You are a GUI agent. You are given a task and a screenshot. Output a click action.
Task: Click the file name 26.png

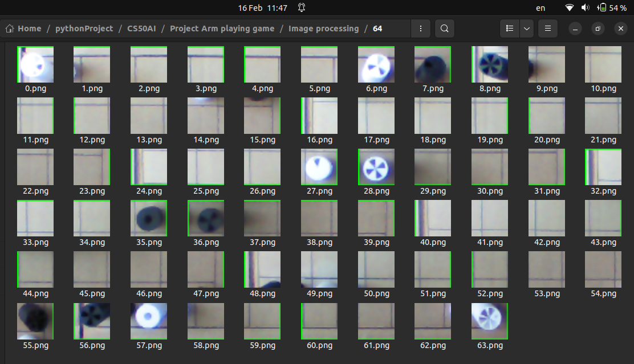click(262, 191)
